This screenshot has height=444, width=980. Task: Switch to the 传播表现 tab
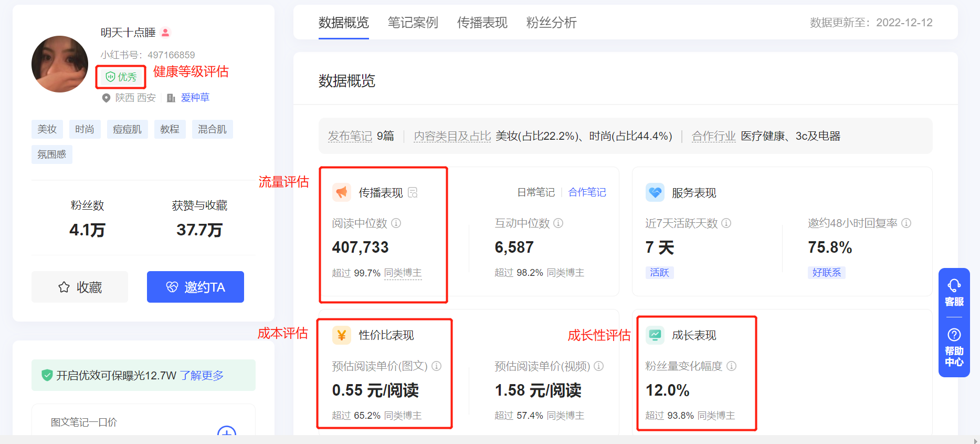pyautogui.click(x=482, y=23)
